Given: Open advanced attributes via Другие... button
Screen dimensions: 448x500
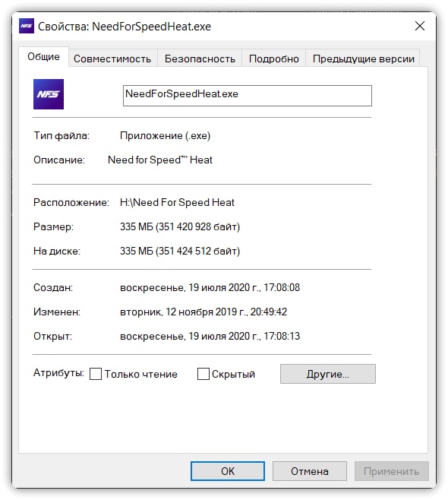Looking at the screenshot, I should tap(328, 374).
